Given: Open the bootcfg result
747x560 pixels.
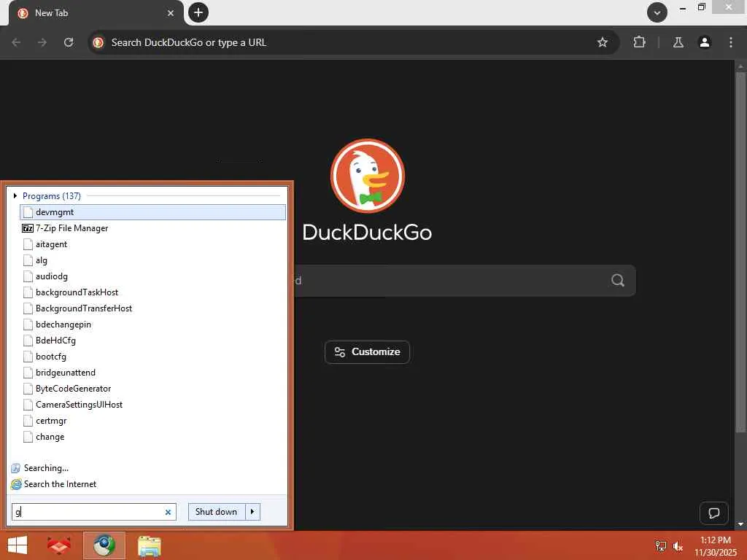Looking at the screenshot, I should [x=153, y=357].
